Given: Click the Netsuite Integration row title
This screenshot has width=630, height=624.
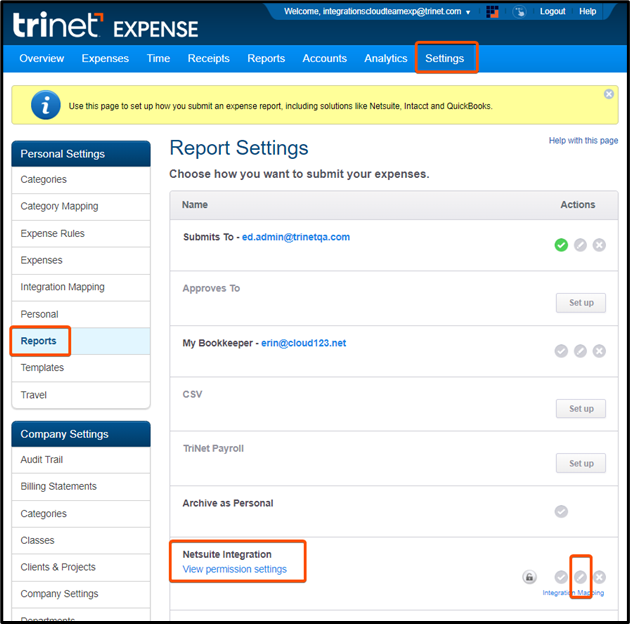Looking at the screenshot, I should (227, 554).
